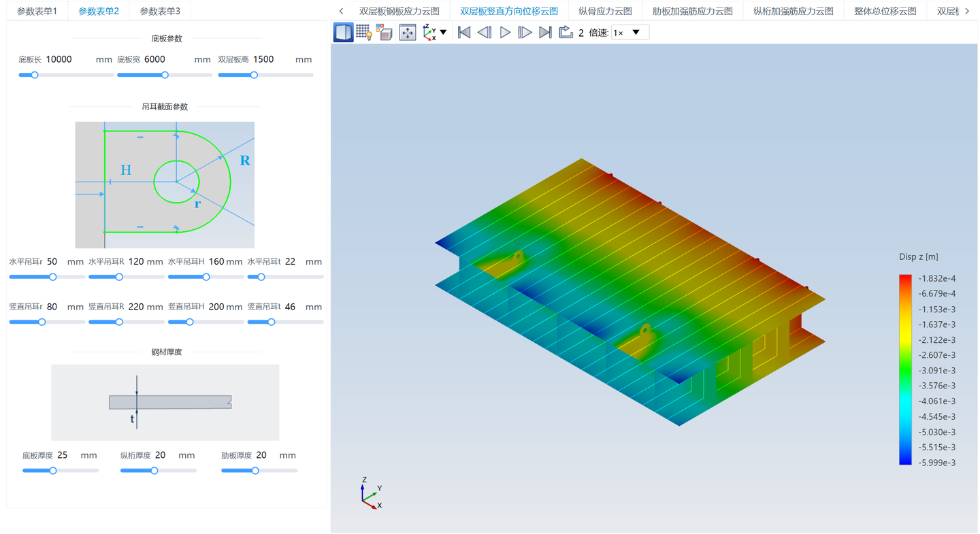
Task: Click the 底板厚度 slider handle
Action: coord(52,470)
